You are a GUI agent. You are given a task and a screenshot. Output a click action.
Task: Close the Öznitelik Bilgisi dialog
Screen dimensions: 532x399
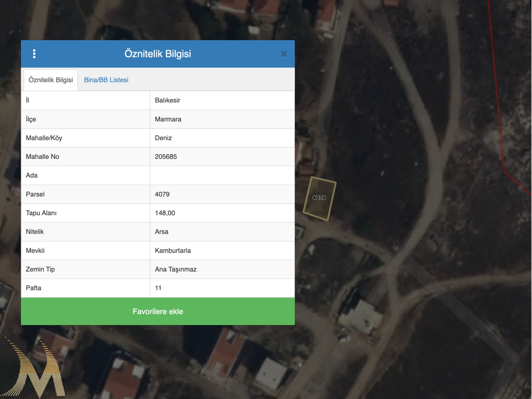click(284, 54)
